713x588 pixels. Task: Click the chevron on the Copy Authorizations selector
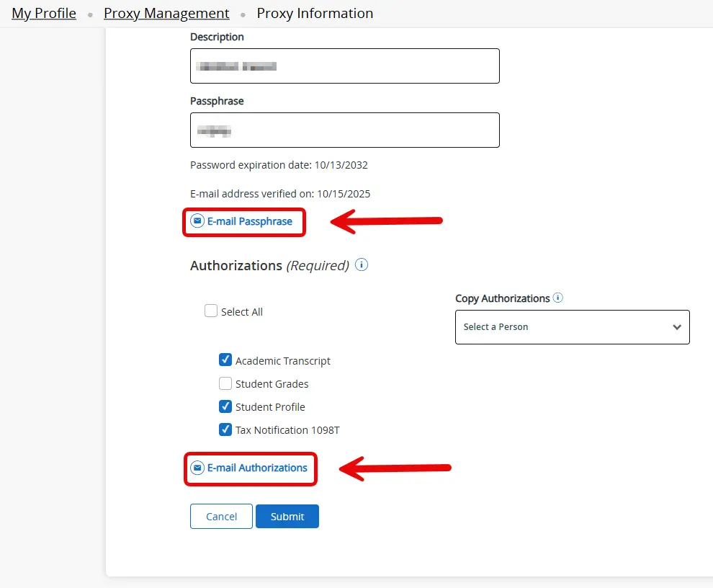coord(676,326)
